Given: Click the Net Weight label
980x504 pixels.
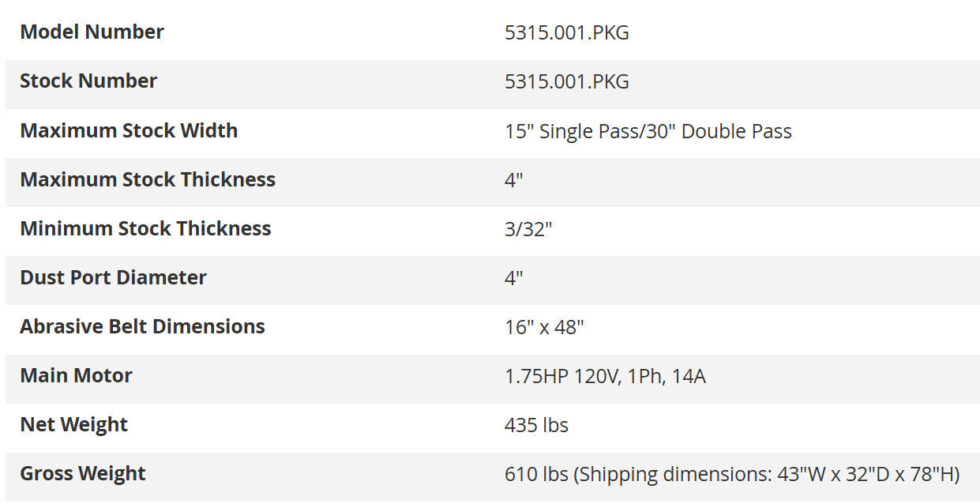Looking at the screenshot, I should pos(73,424).
